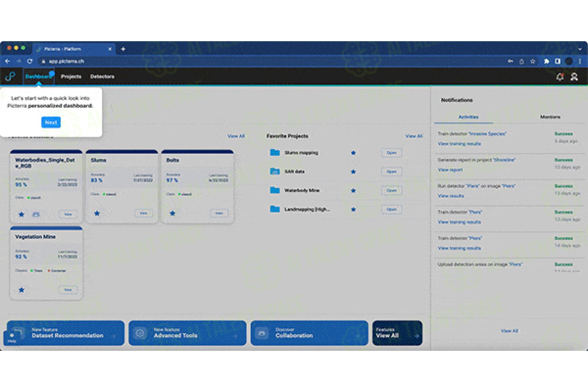This screenshot has width=588, height=392.
Task: Select the Picterra - Platform browser tab
Action: point(74,49)
